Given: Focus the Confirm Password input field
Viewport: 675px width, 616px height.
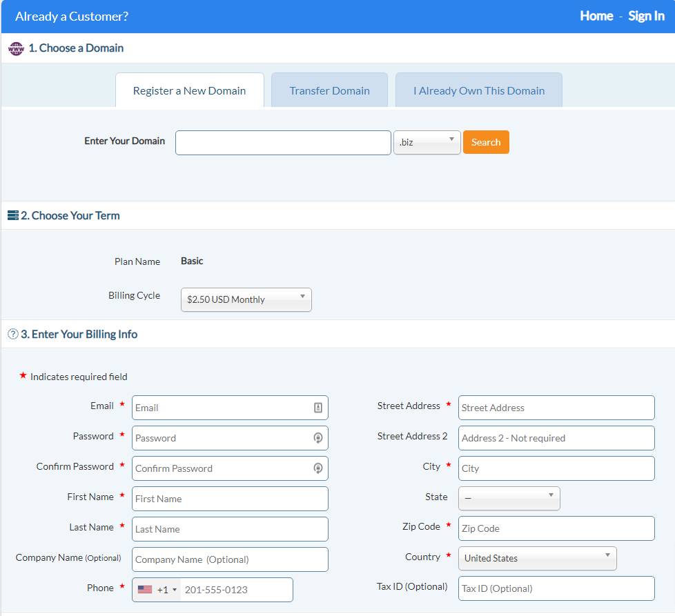Looking at the screenshot, I should coord(230,468).
